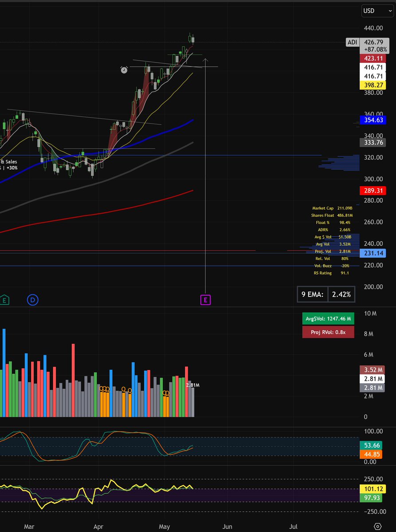Select the blue 231.14 price label
Screen dimensions: 396x532
(373, 253)
